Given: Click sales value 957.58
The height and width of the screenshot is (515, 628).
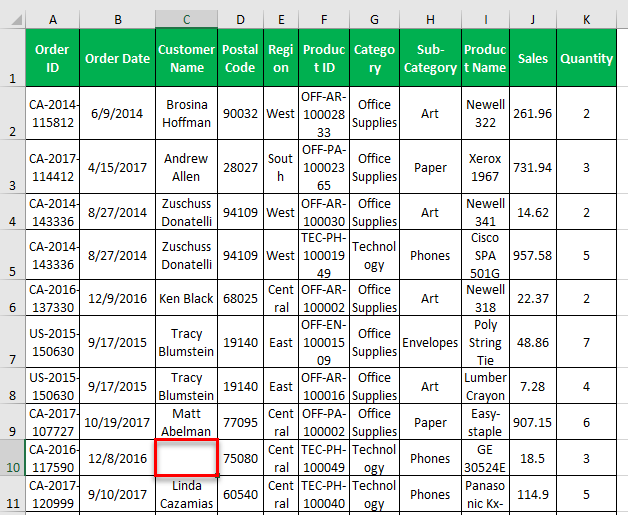Looking at the screenshot, I should [533, 254].
